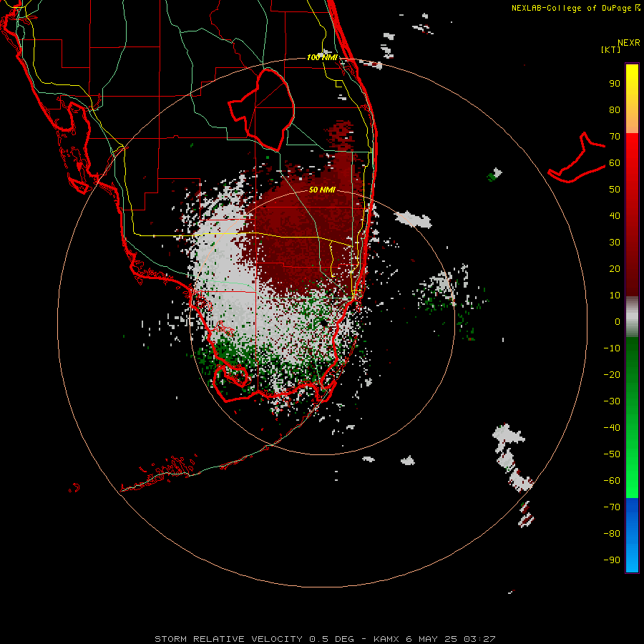Click the positive 70 value on the scale
This screenshot has width=644, height=644.
[615, 137]
